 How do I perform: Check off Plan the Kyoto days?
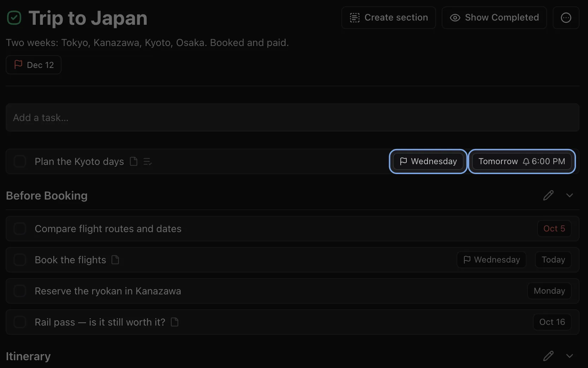pyautogui.click(x=20, y=161)
